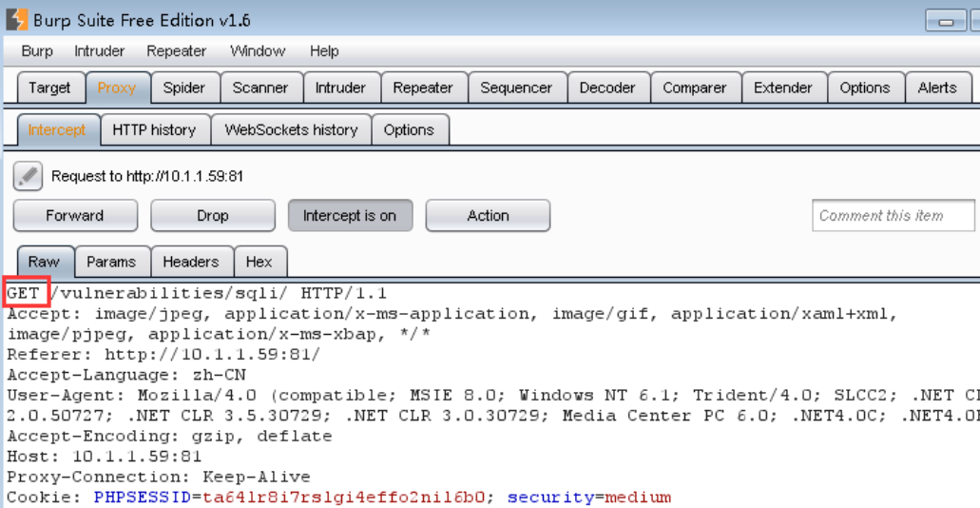Open the Comparer tab
Screen dimensions: 980x508
tap(695, 88)
